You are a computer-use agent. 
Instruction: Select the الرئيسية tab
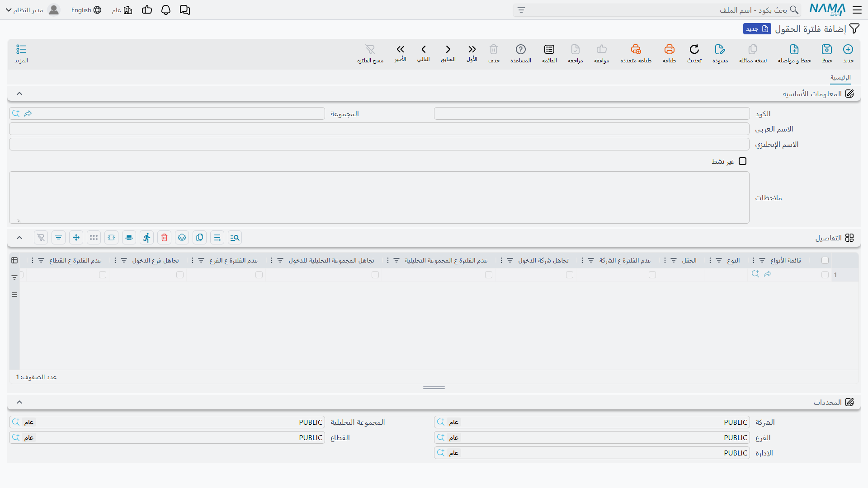tap(840, 78)
